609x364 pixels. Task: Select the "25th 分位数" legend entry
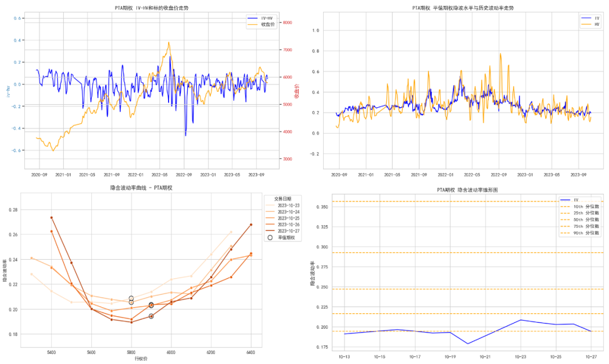580,213
